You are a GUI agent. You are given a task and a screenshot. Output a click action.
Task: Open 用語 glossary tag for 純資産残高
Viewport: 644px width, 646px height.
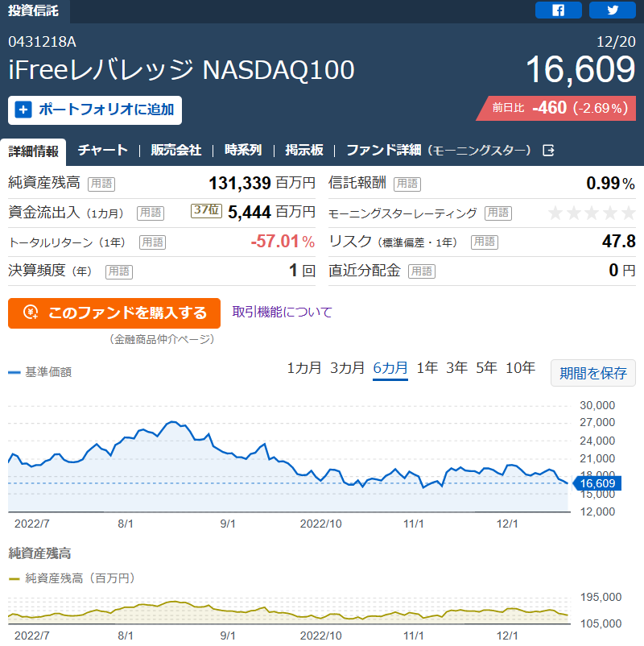pyautogui.click(x=101, y=184)
